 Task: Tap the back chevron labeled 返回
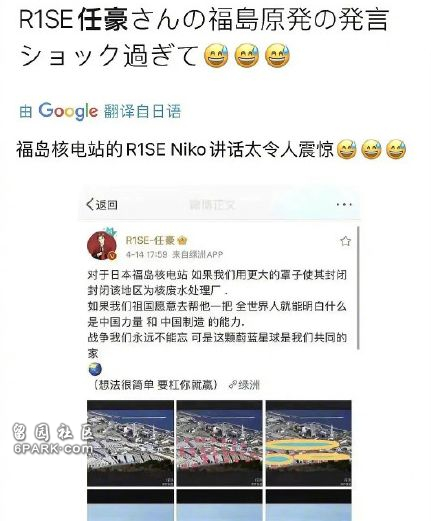(x=102, y=204)
